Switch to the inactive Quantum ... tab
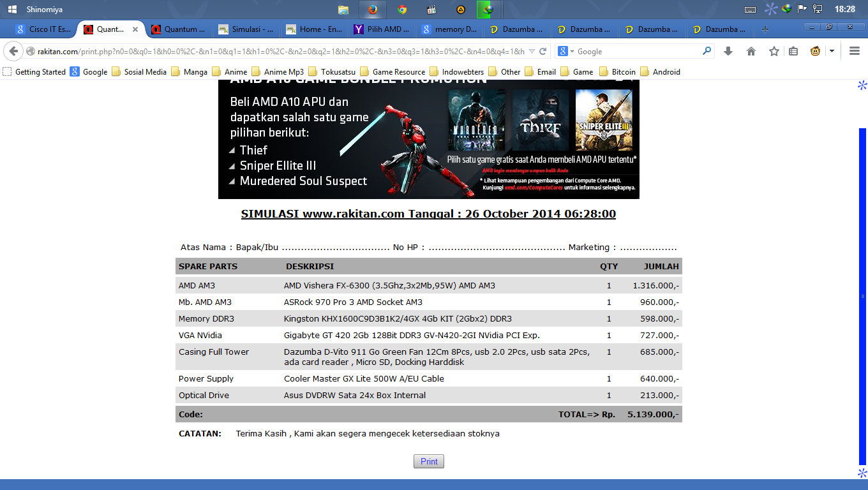 [178, 29]
